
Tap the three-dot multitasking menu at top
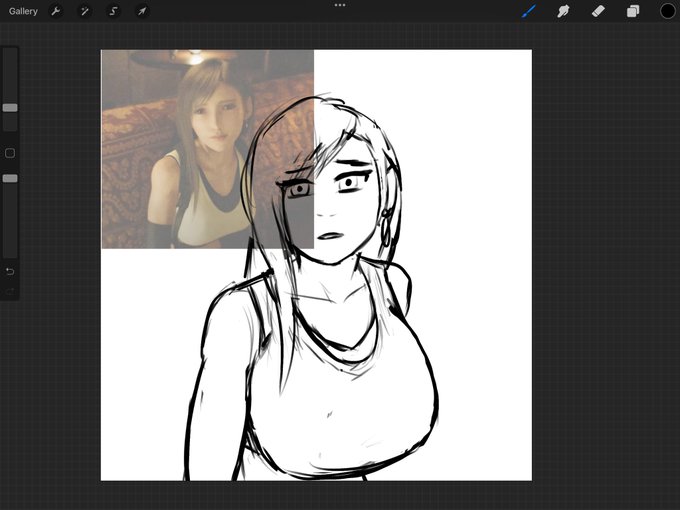(340, 5)
